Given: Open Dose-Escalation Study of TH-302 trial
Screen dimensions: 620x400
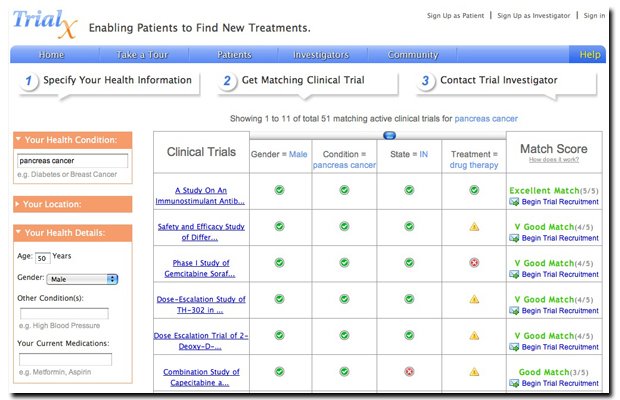Looking at the screenshot, I should coord(201,305).
